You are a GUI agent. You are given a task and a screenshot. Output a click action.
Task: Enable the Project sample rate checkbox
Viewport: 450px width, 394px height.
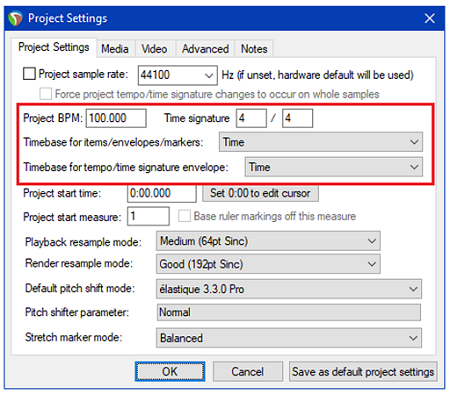[x=29, y=74]
